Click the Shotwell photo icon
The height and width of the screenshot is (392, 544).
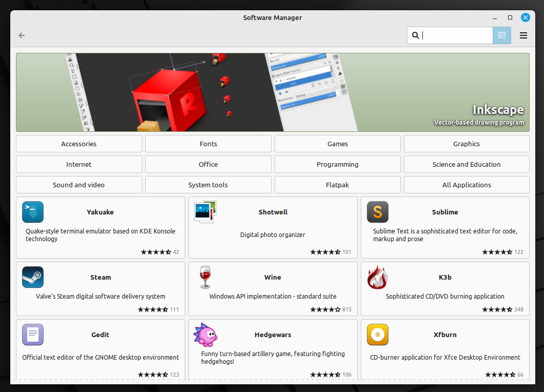coord(205,212)
